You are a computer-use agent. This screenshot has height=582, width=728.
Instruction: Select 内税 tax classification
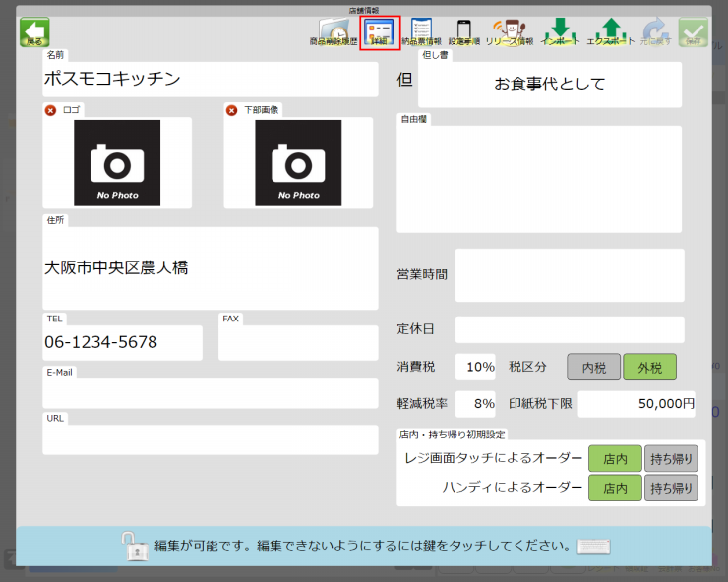tap(593, 367)
